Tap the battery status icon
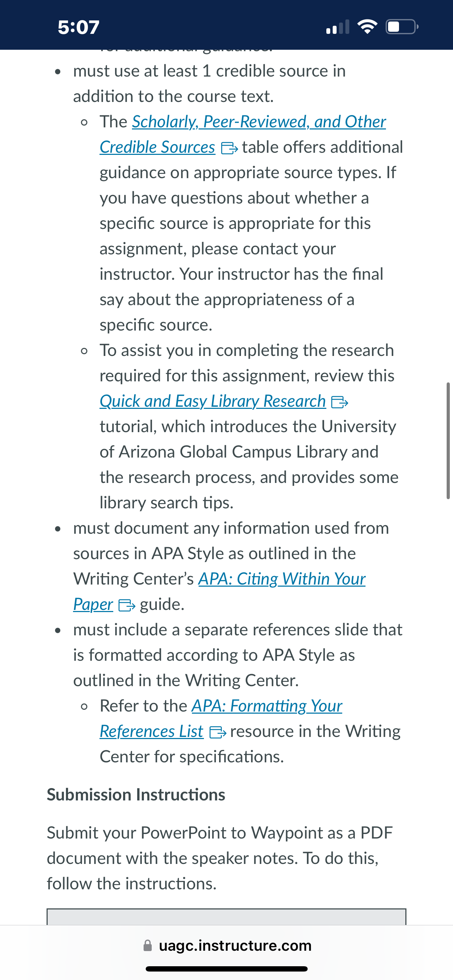Image resolution: width=453 pixels, height=980 pixels. click(x=402, y=26)
